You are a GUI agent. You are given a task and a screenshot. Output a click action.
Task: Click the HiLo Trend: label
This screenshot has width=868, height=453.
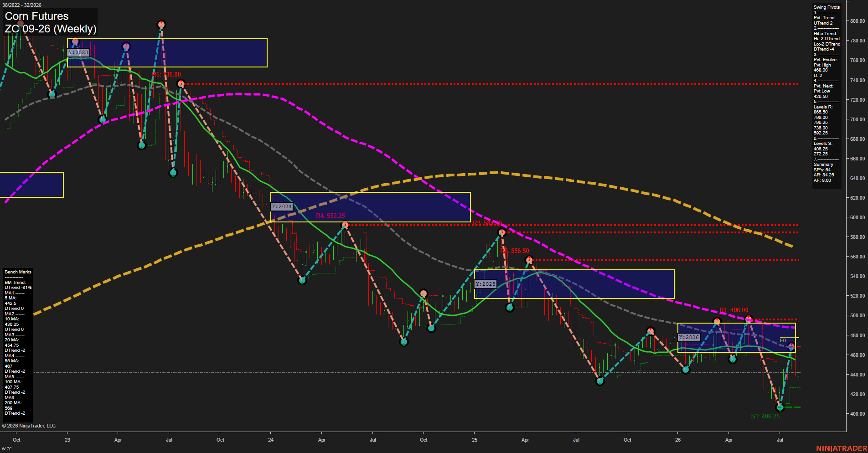[x=825, y=34]
